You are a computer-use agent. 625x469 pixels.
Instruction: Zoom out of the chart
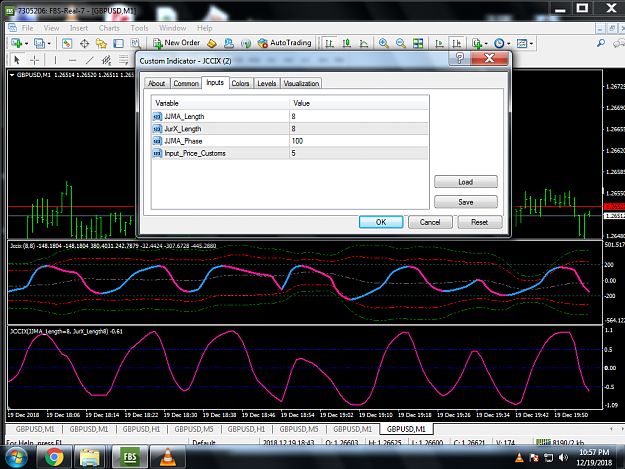click(401, 43)
